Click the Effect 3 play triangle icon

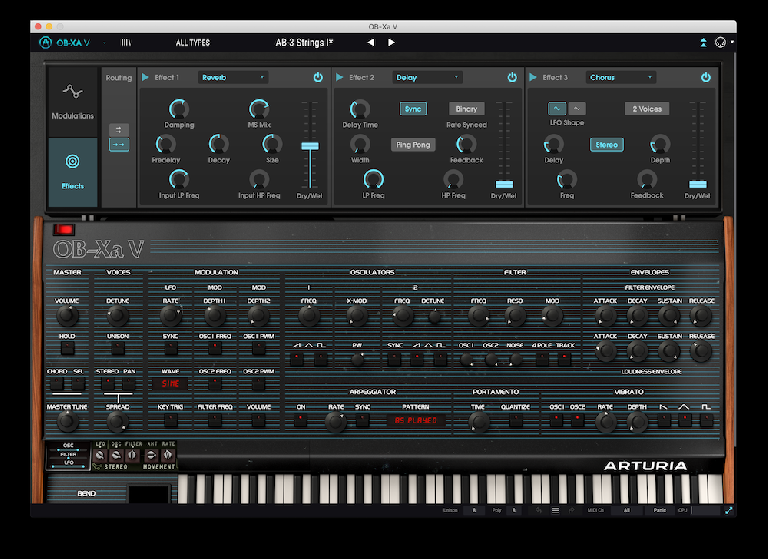pyautogui.click(x=533, y=77)
